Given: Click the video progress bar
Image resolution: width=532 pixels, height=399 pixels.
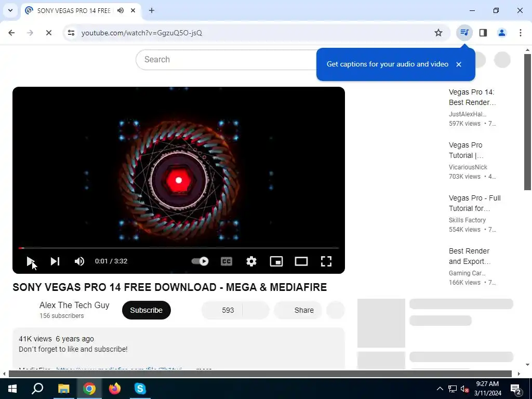Looking at the screenshot, I should [179, 248].
